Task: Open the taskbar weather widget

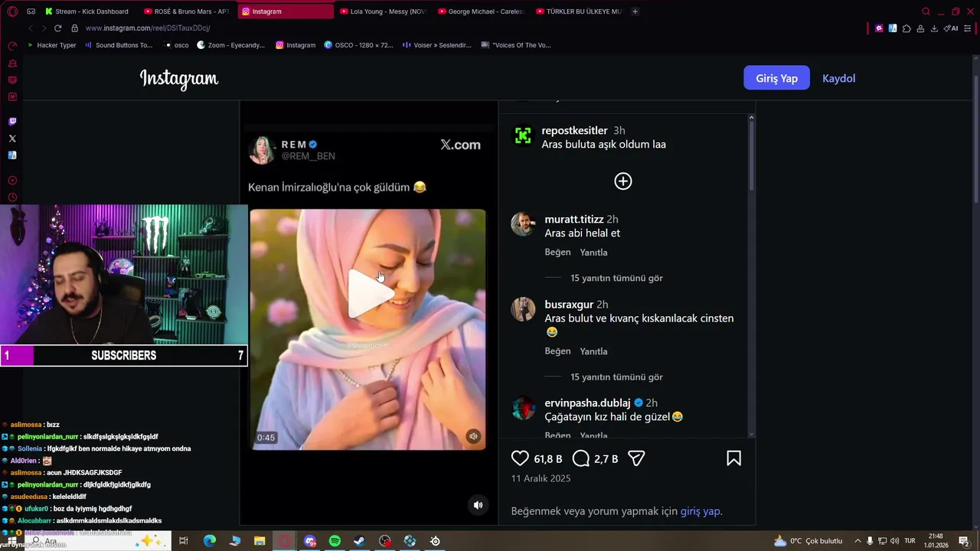Action: click(808, 541)
